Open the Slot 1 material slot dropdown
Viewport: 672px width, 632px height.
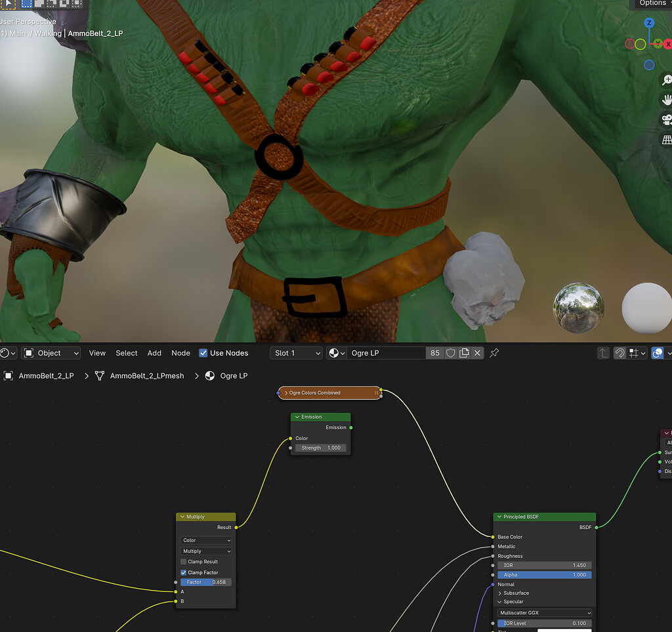(295, 352)
